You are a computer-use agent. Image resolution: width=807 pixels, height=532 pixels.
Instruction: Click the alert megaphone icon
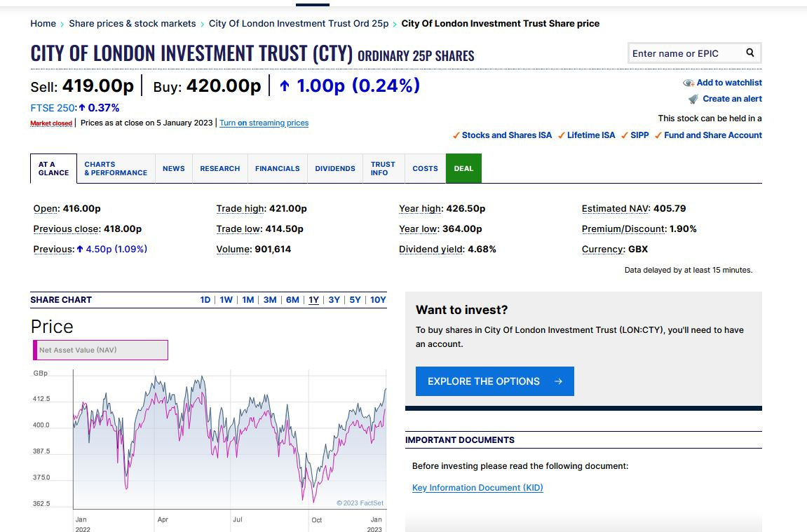click(693, 99)
